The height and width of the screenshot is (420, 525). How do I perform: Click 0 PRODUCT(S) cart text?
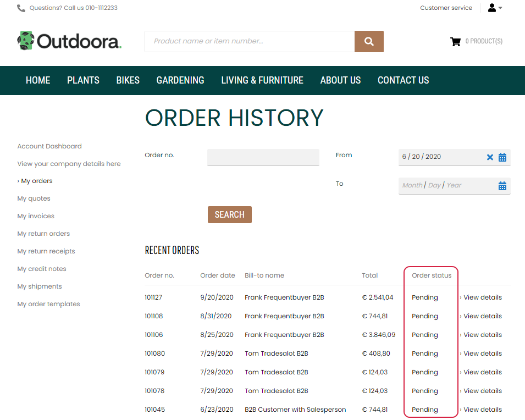point(484,41)
